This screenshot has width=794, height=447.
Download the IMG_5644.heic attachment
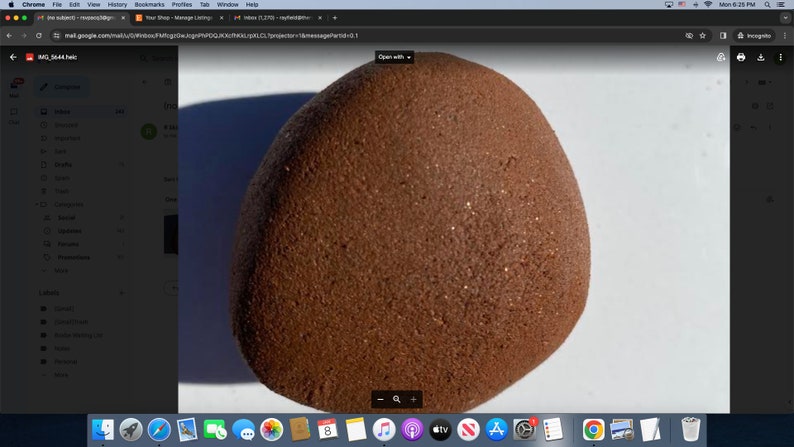point(761,57)
